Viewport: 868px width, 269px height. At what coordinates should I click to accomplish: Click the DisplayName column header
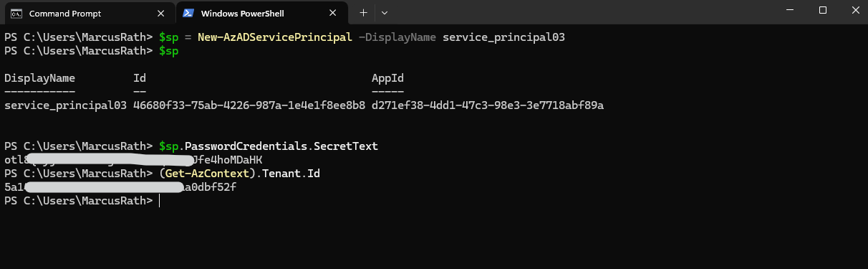pyautogui.click(x=39, y=78)
